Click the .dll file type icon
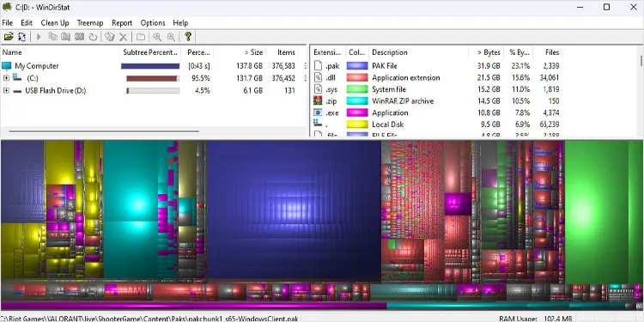Screen dimensions: 644x322 tap(319, 77)
